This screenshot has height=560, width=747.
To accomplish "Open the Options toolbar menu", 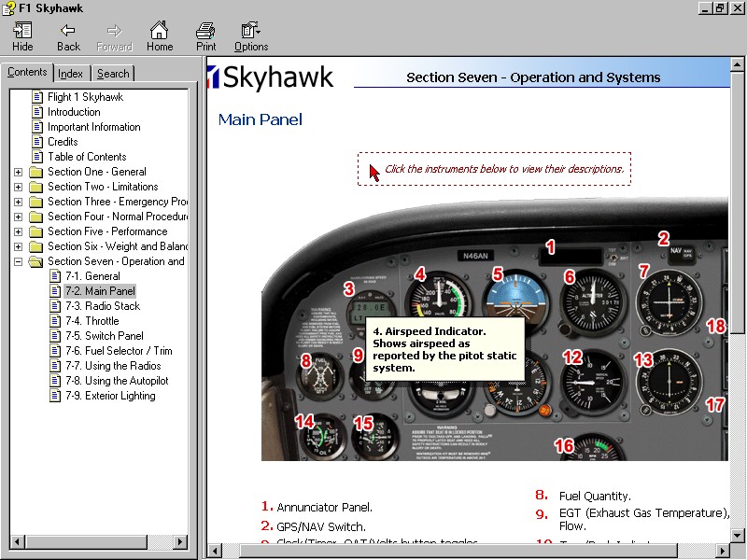I will click(251, 36).
